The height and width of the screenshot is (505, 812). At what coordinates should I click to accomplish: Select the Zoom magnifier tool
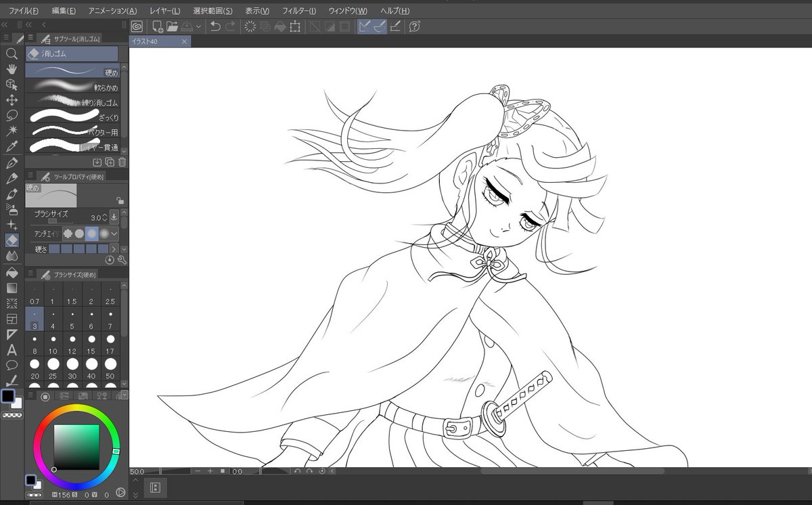tap(12, 53)
